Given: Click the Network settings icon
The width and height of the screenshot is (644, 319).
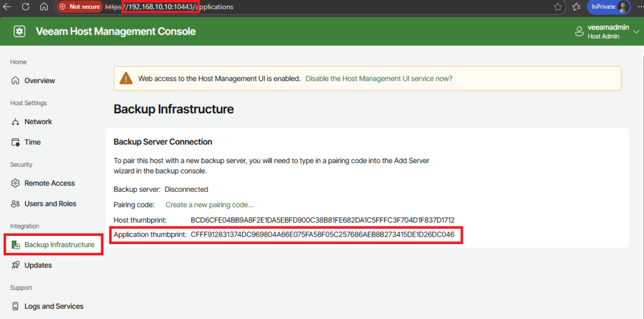Looking at the screenshot, I should (16, 121).
